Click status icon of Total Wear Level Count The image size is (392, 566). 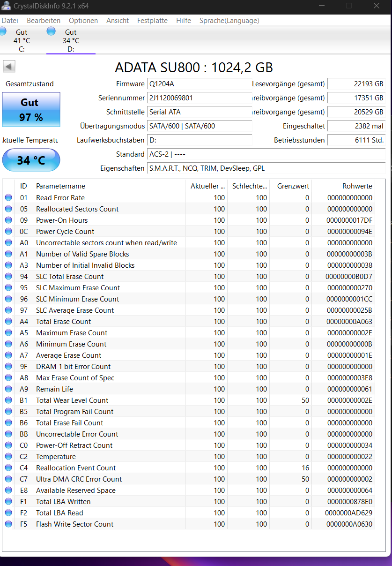point(8,400)
